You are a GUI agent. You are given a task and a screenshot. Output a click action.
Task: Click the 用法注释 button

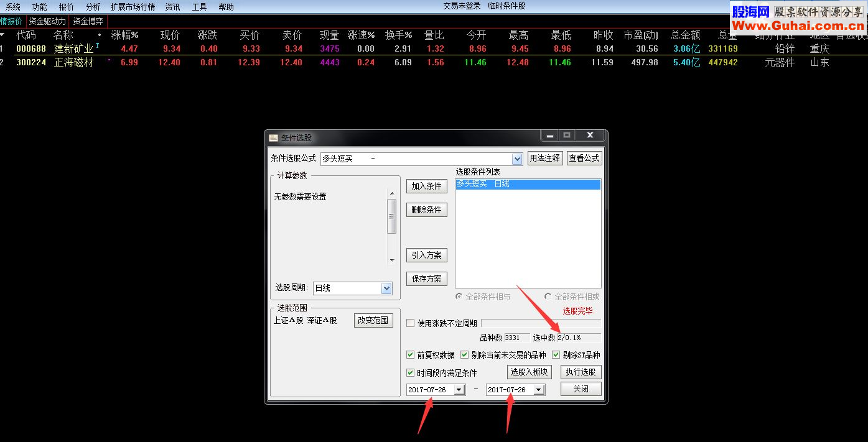tap(545, 158)
